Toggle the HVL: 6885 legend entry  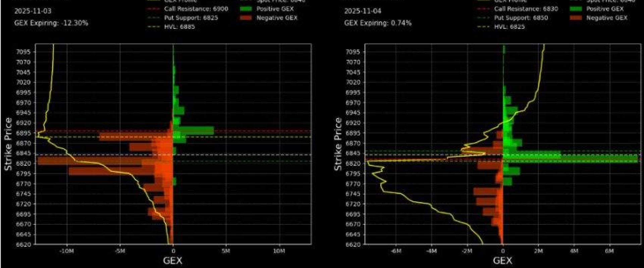[179, 26]
